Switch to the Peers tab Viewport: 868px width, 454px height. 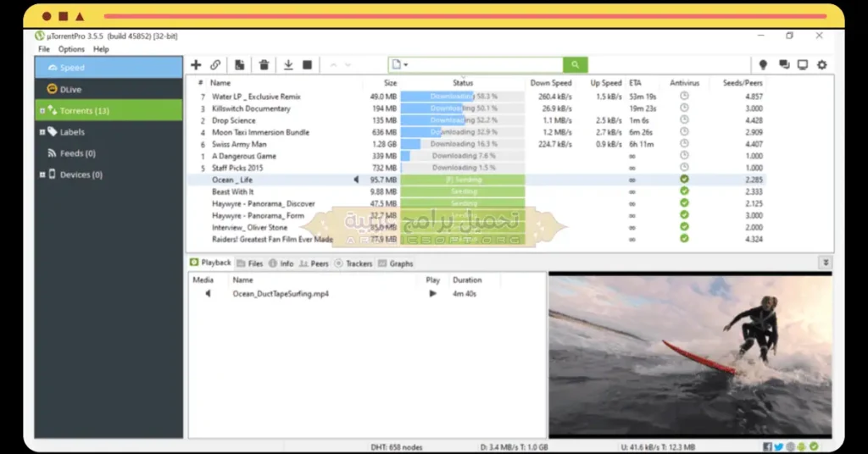[x=314, y=263]
